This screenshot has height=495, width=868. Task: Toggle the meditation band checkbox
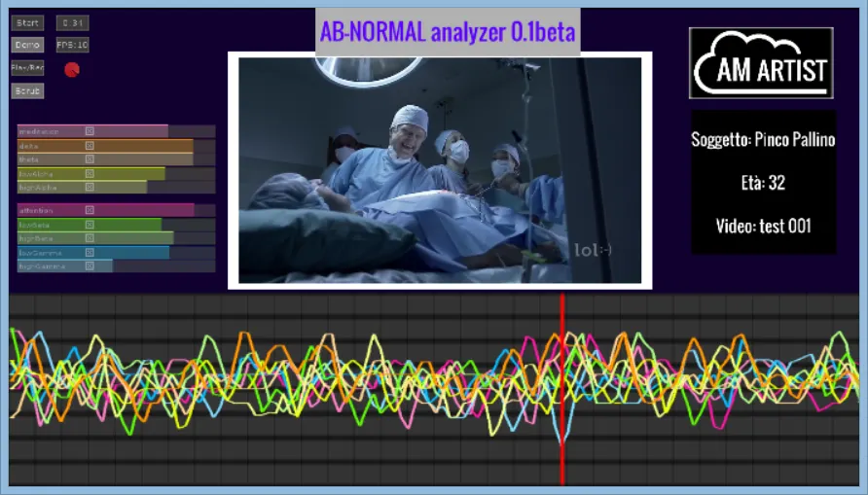[90, 131]
